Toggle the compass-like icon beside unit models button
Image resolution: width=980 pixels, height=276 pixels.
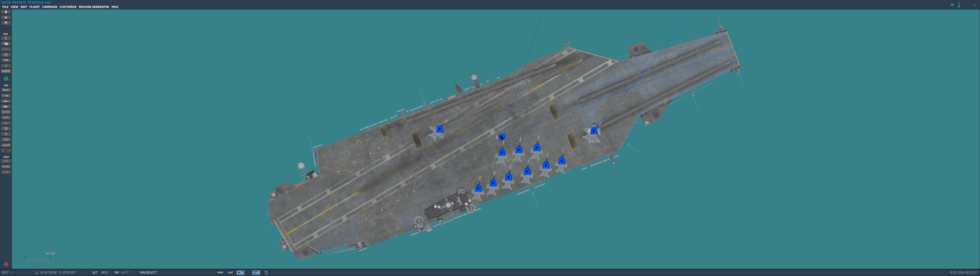[266, 273]
